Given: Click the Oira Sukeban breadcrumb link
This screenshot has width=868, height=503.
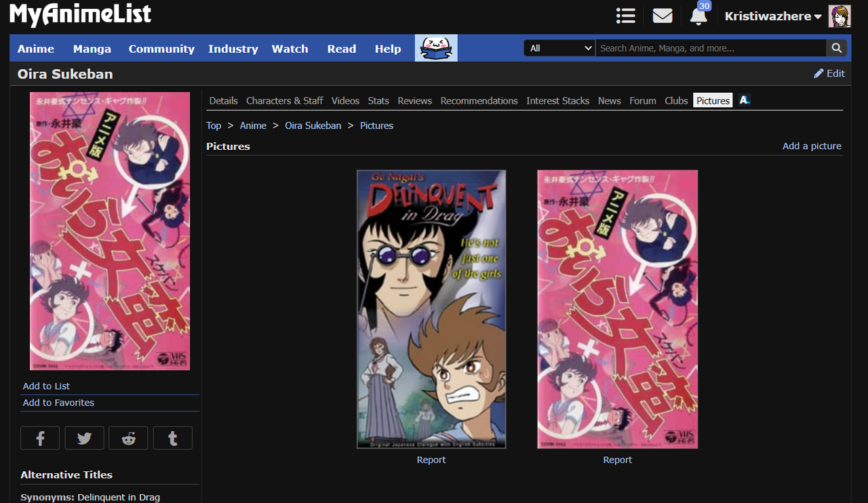Looking at the screenshot, I should 313,125.
